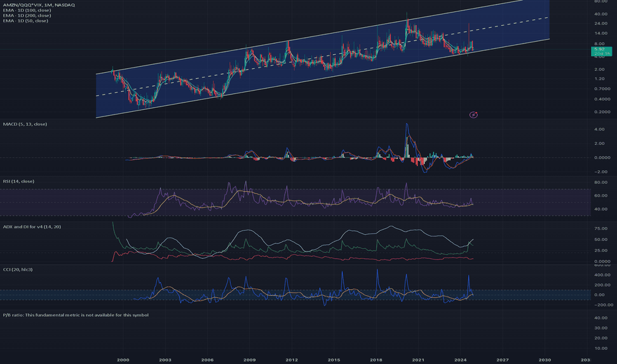617x364 pixels.
Task: Click the 0.7000 value on main price scale
Action: (602, 89)
